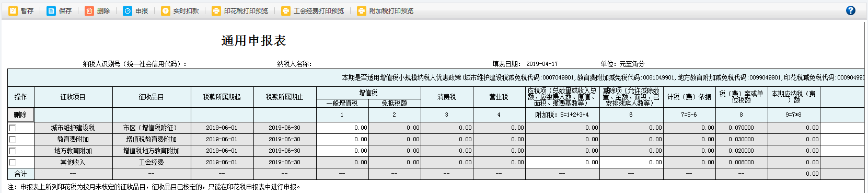Click the 计税（费）依据 column header
The width and height of the screenshot is (868, 193).
tap(689, 97)
